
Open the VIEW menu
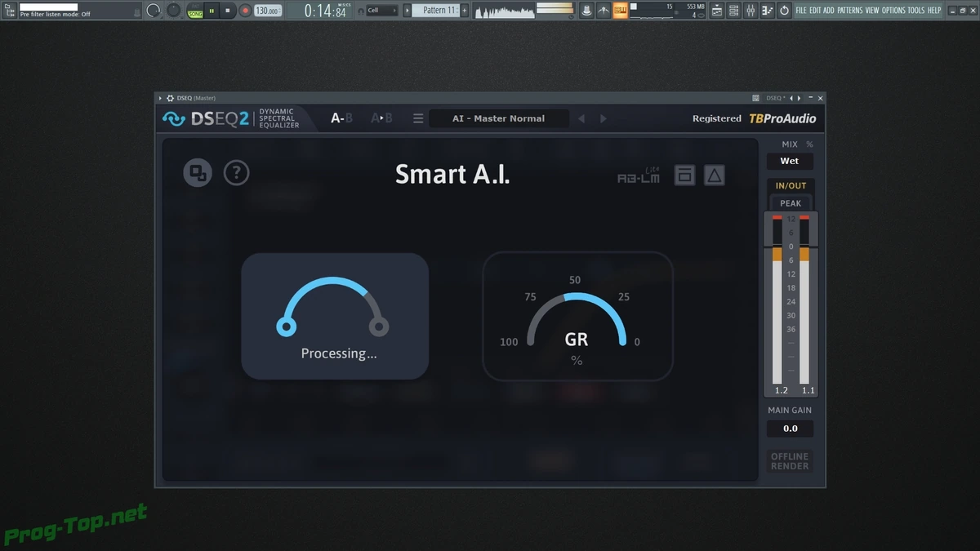coord(872,11)
